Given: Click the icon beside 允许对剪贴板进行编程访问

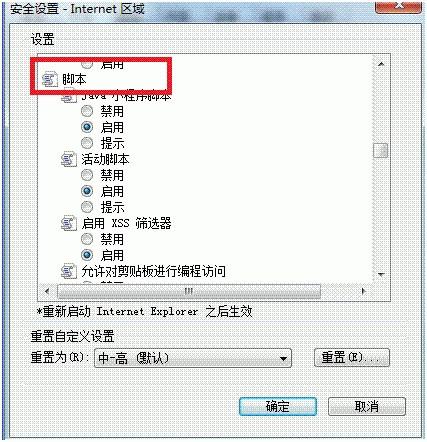Looking at the screenshot, I should coord(69,271).
